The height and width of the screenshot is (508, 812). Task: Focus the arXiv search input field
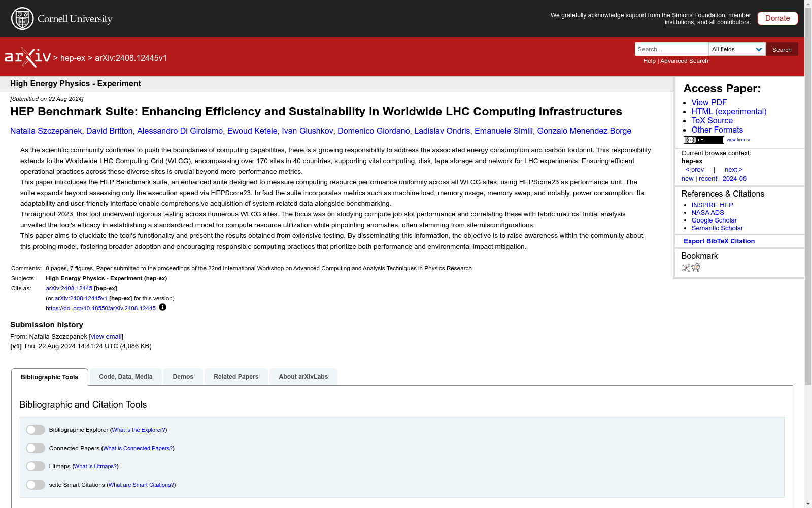pos(671,49)
